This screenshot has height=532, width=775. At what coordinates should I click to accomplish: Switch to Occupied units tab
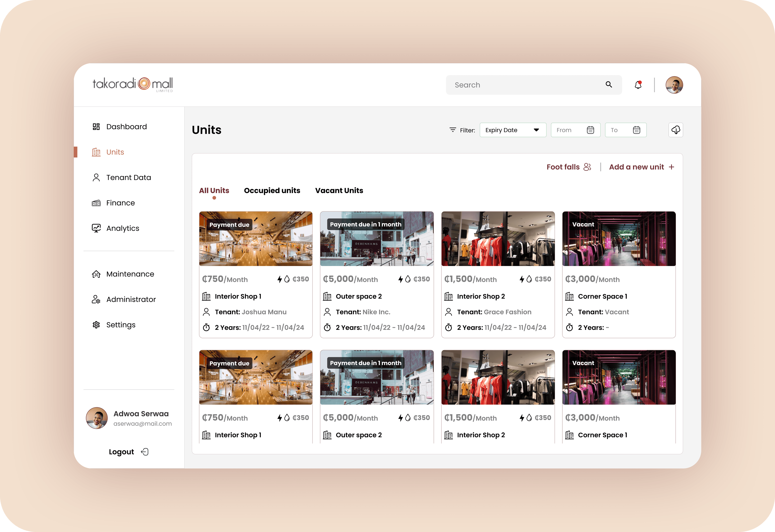pos(272,191)
